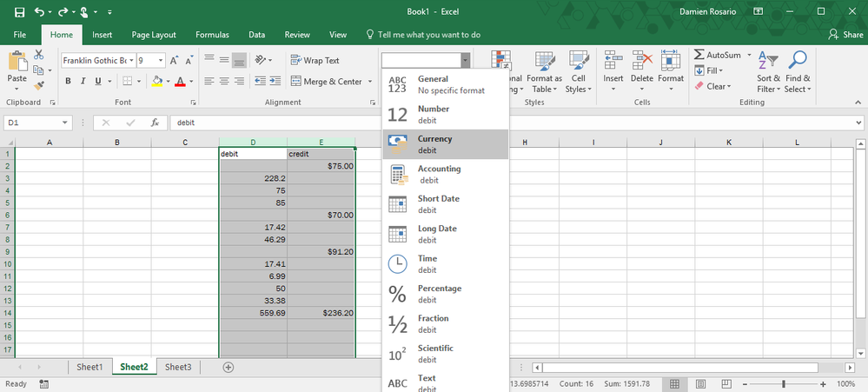Toggle Bold formatting
The width and height of the screenshot is (868, 392).
click(x=68, y=82)
